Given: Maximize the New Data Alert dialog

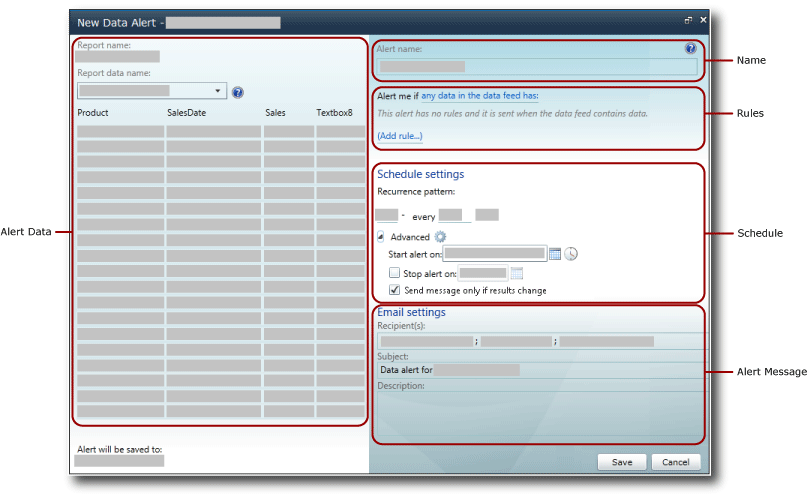Looking at the screenshot, I should point(688,20).
